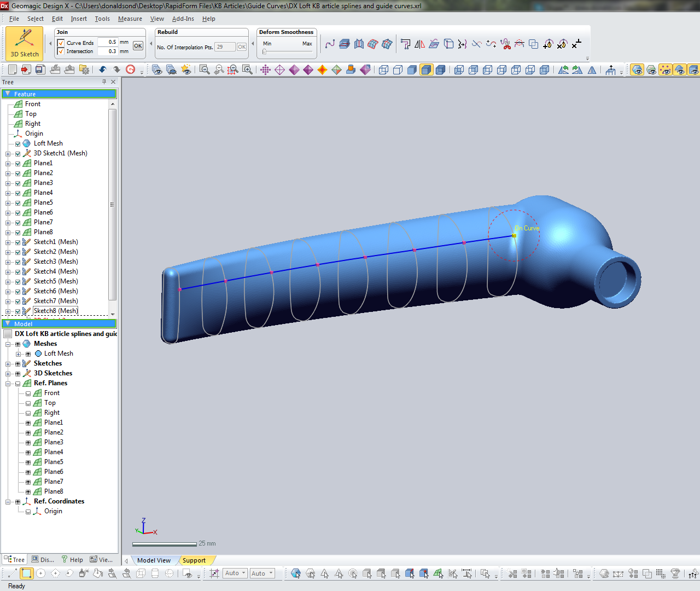Screen dimensions: 700x591
Task: Select the scissors trim curve tool
Action: 506,44
